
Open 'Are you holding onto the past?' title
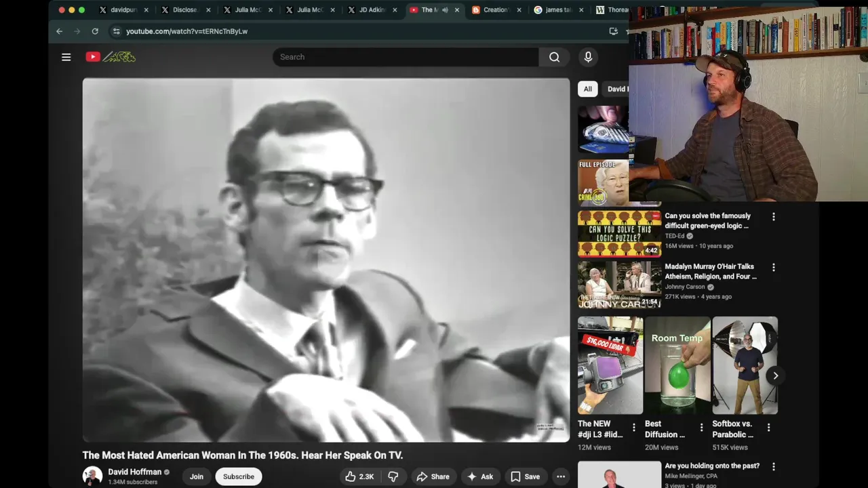click(712, 466)
